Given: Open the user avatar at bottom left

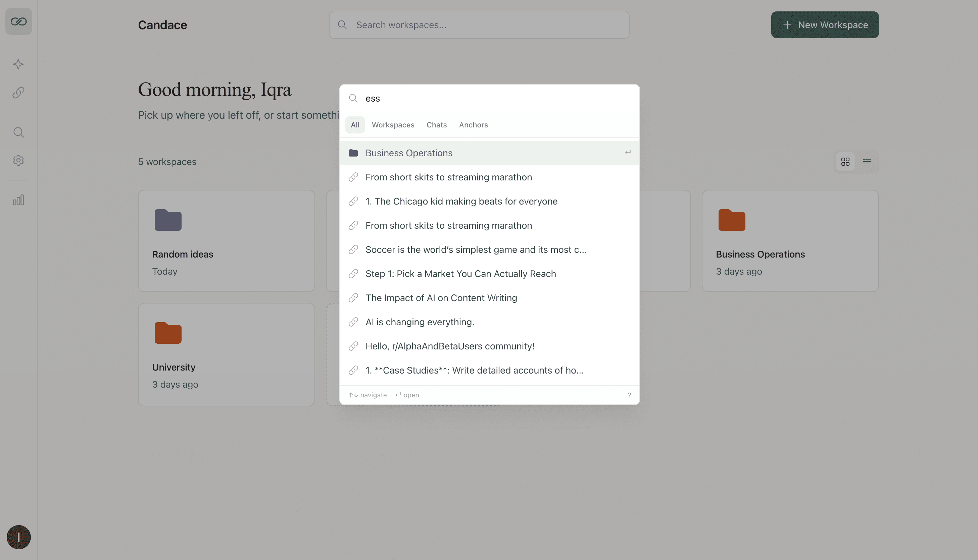Looking at the screenshot, I should (x=18, y=537).
